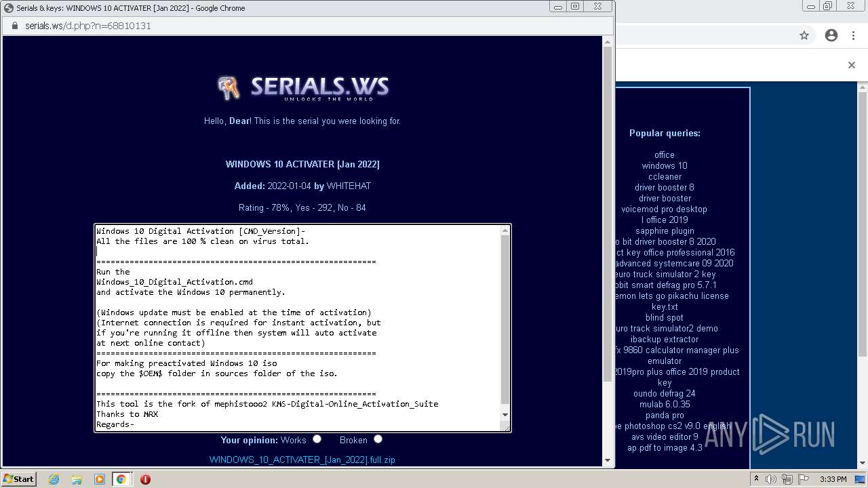
Task: Open the 'emulator' popular query
Action: point(665,361)
